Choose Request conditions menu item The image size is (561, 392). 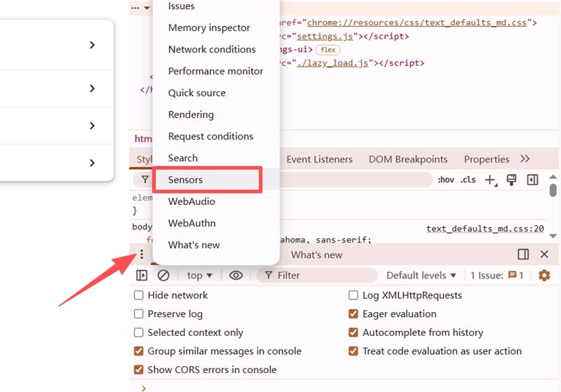[x=216, y=136]
